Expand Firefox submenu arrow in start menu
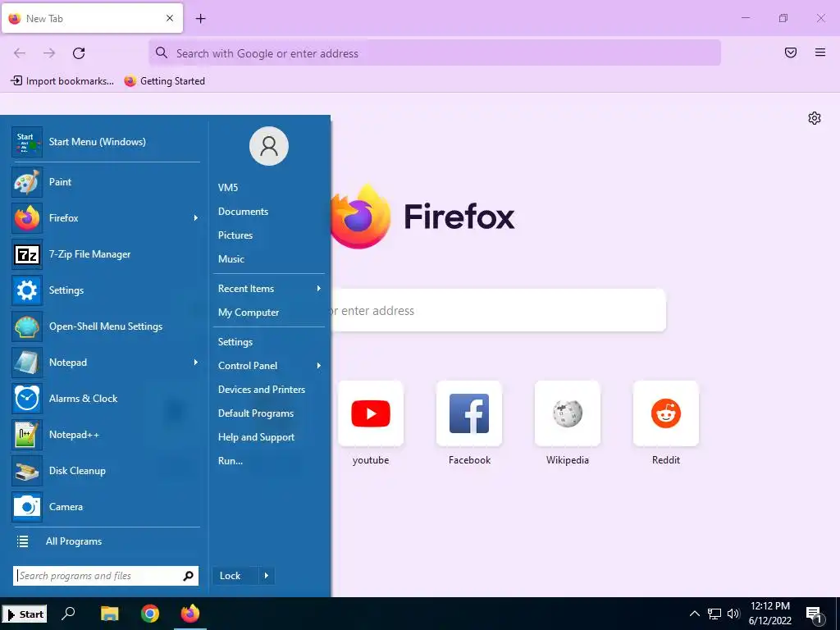Image resolution: width=840 pixels, height=630 pixels. pyautogui.click(x=196, y=218)
